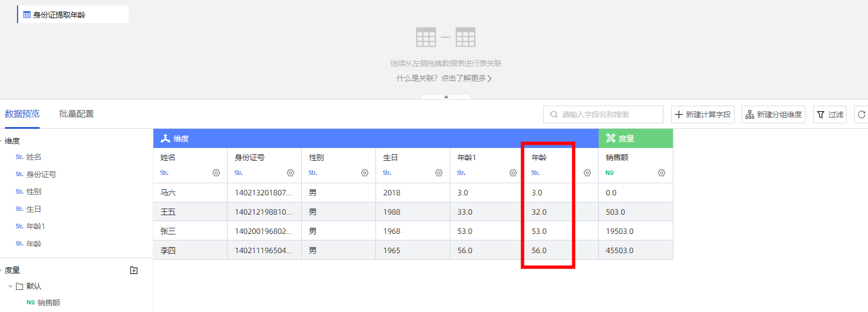The width and height of the screenshot is (868, 312).
Task: Switch to the 批量配置 tab
Action: tap(76, 114)
